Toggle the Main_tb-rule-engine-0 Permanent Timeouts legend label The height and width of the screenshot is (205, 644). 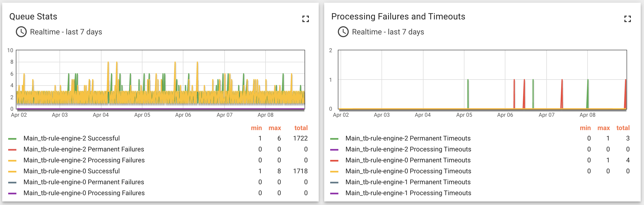(408, 160)
